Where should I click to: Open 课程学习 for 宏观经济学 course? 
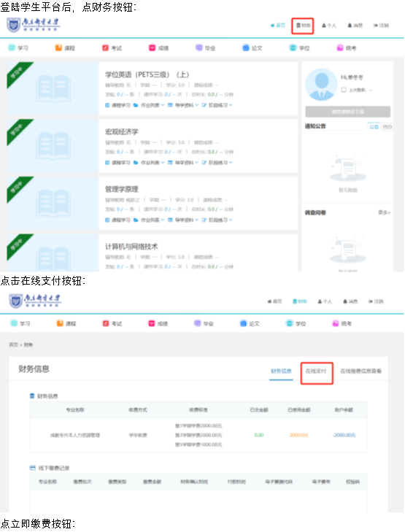tap(117, 163)
